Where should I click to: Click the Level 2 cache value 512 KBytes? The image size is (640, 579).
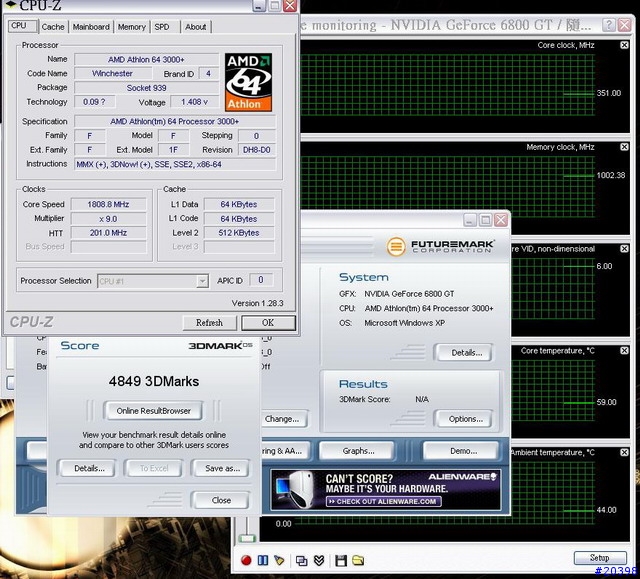pos(239,233)
